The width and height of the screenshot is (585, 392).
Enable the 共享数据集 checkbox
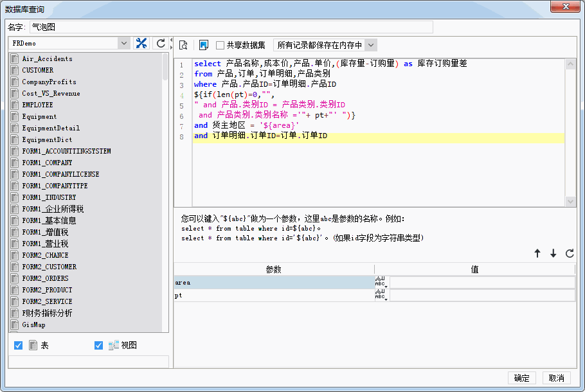(x=220, y=45)
